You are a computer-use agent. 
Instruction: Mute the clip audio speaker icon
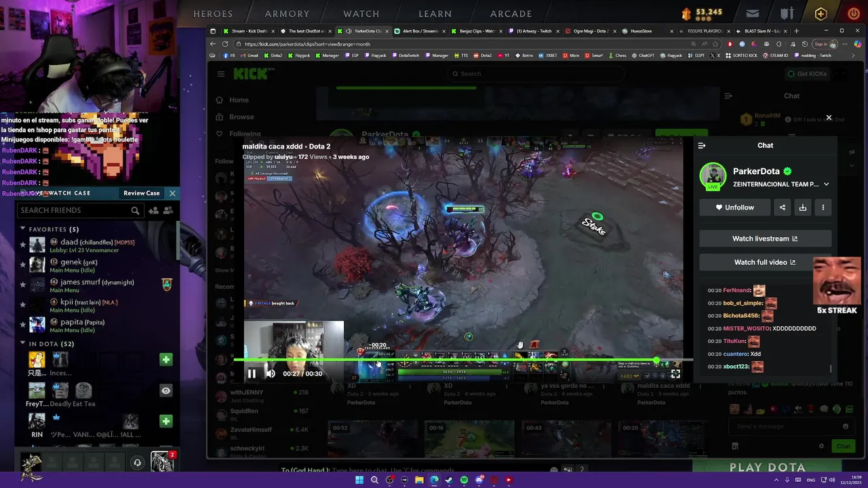(271, 373)
